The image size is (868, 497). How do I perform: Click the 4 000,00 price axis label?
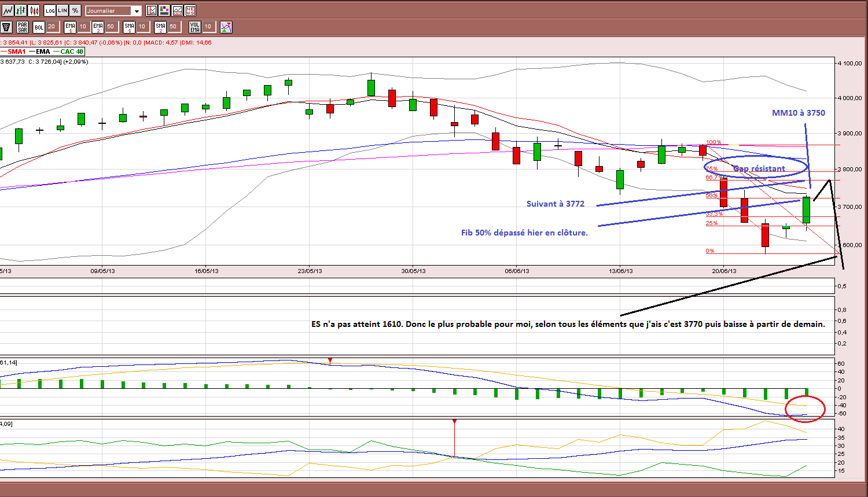[850, 98]
